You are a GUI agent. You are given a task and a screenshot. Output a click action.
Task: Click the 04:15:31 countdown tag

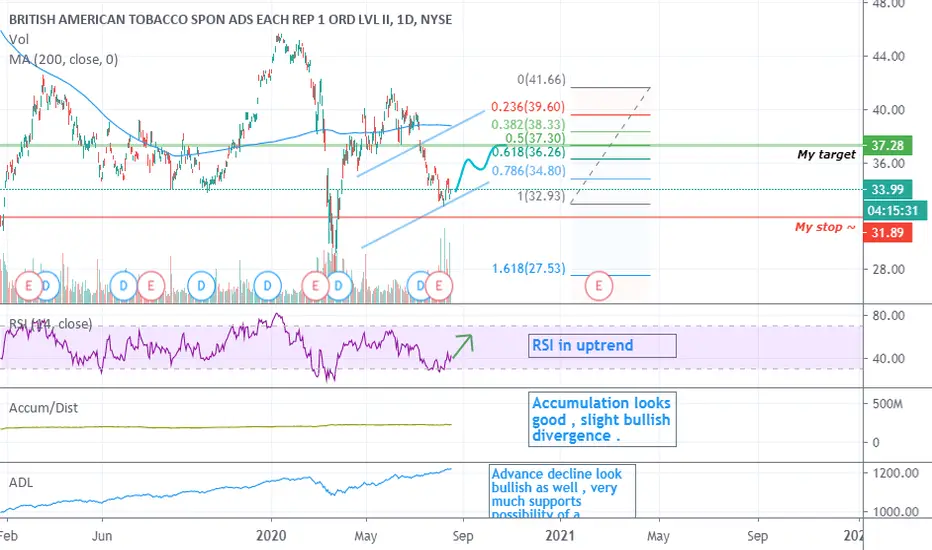pos(893,210)
